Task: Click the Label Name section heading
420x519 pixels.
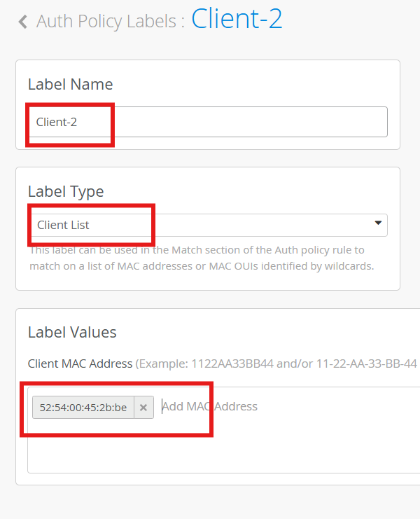Action: (70, 85)
